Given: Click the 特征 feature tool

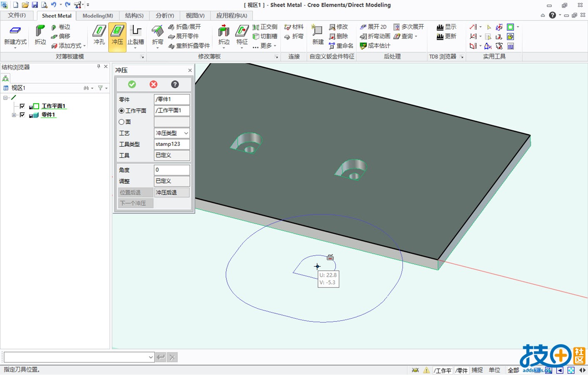Looking at the screenshot, I should (x=242, y=35).
